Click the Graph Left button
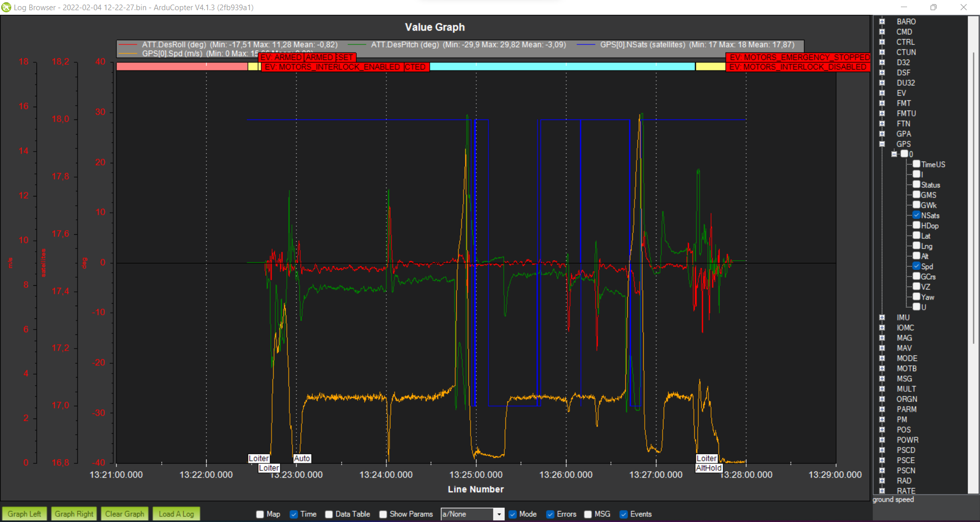Image resolution: width=980 pixels, height=522 pixels. coord(24,514)
